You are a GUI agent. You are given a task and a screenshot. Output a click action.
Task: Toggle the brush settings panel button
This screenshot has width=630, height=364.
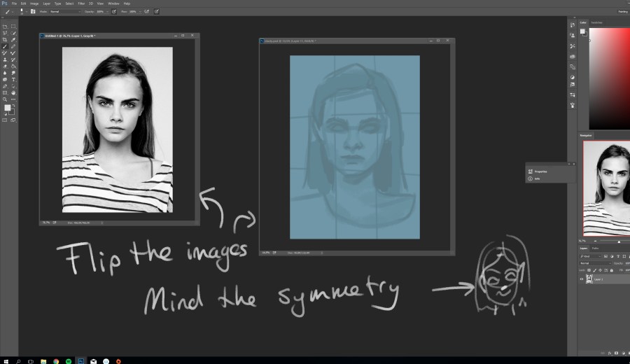(x=32, y=11)
